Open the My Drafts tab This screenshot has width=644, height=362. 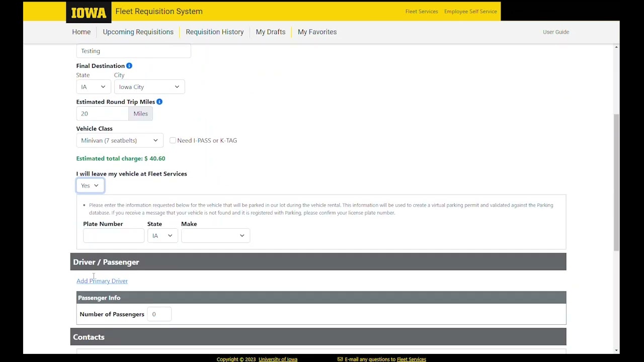click(x=271, y=32)
